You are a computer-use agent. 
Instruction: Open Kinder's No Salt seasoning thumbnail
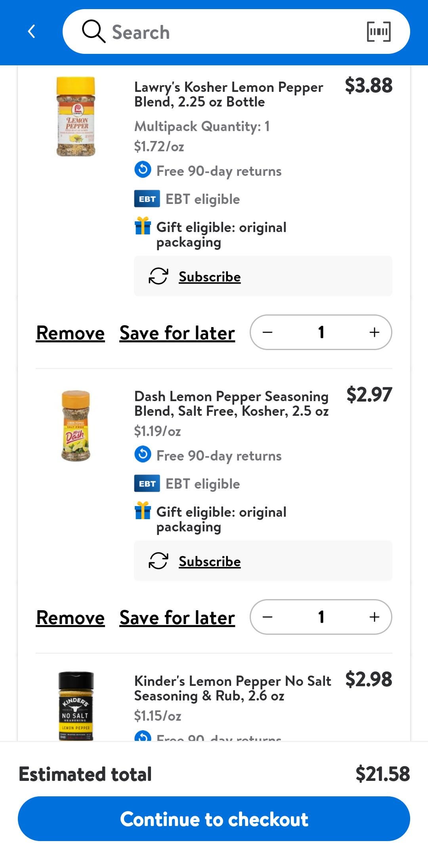(76, 706)
